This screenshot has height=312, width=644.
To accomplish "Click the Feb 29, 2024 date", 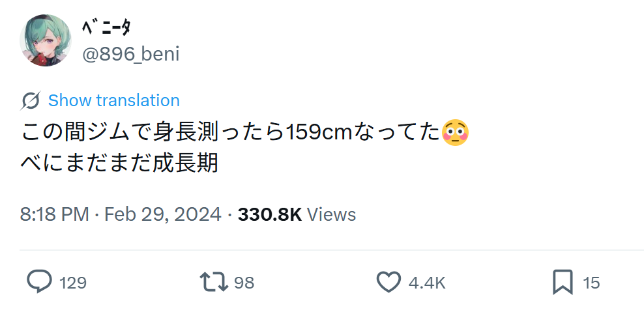I will pos(163,214).
